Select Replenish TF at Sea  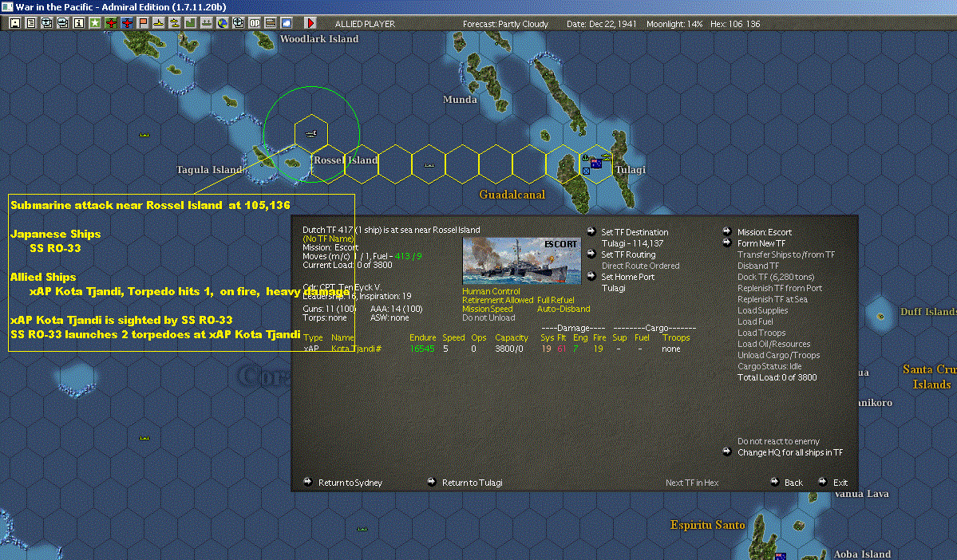(x=772, y=299)
